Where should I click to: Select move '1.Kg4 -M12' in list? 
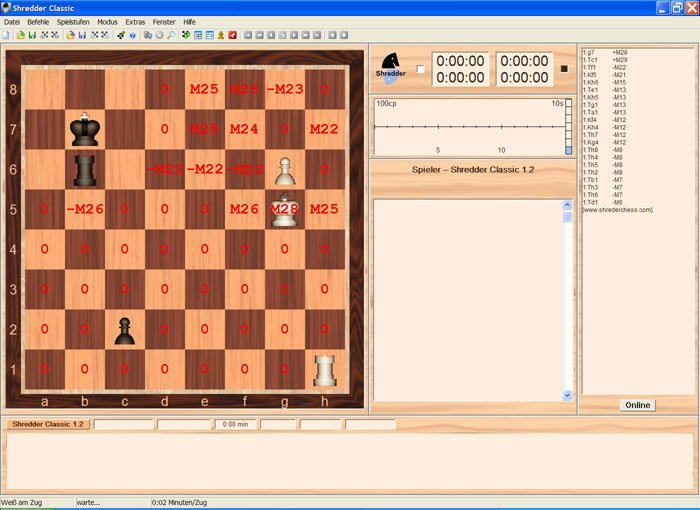(605, 142)
